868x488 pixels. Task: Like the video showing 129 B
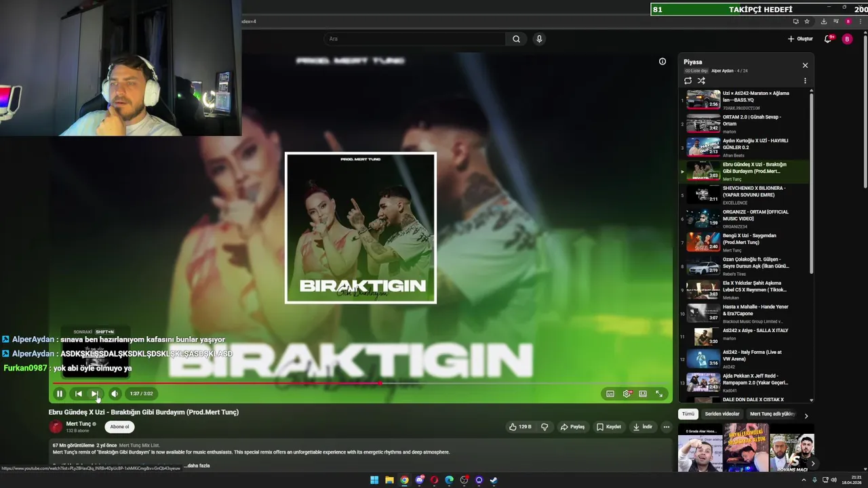point(521,427)
